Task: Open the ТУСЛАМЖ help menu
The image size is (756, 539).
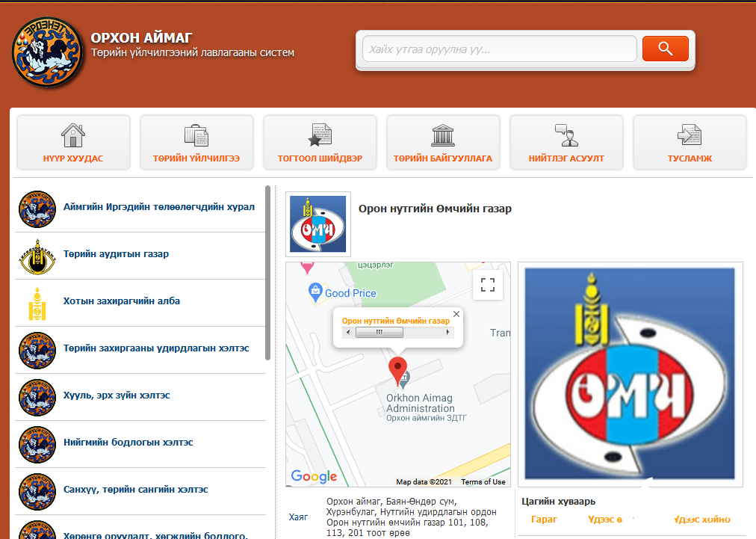Action: click(x=690, y=142)
